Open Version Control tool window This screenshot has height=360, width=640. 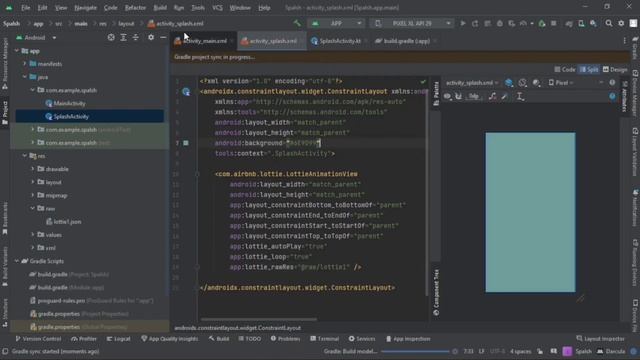(x=38, y=339)
